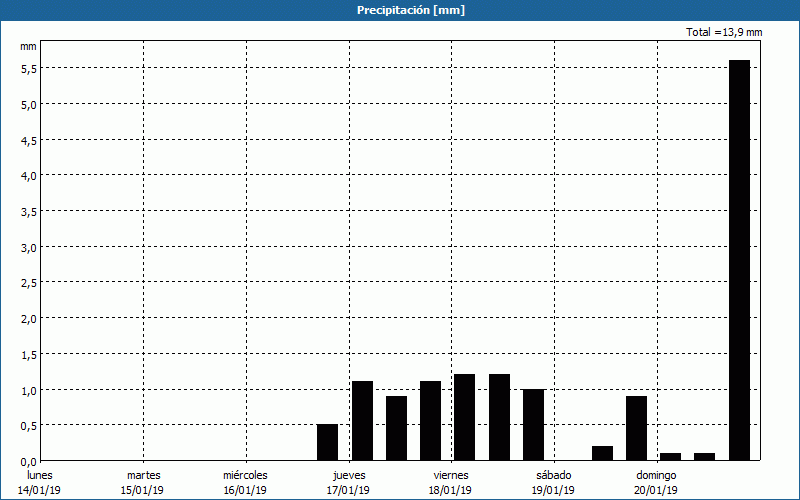Viewport: 800px width, 500px height.
Task: Click the 3,5 y-axis value
Action: pos(29,211)
